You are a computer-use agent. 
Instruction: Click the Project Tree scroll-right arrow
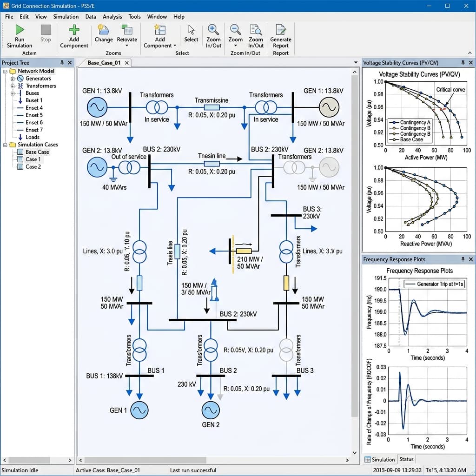(x=70, y=460)
